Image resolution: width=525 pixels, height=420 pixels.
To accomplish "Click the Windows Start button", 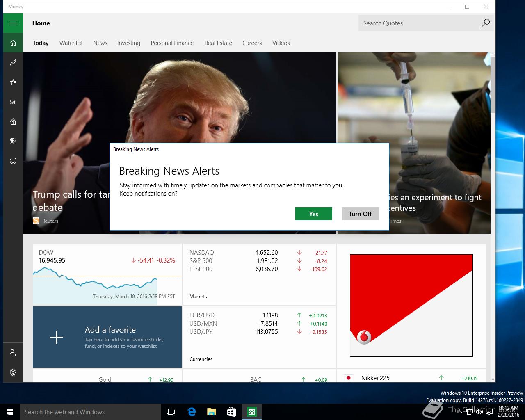I will tap(10, 412).
